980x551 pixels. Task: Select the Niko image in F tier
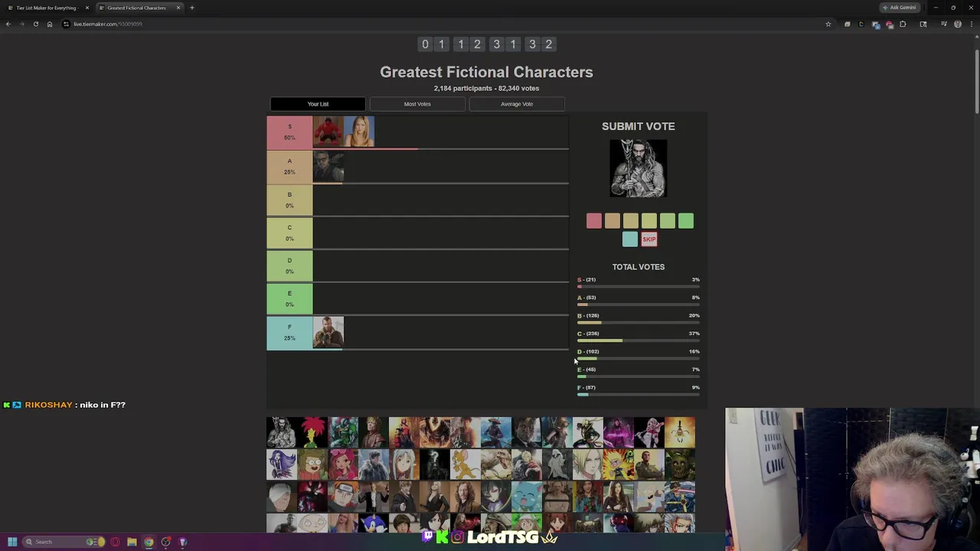(328, 332)
